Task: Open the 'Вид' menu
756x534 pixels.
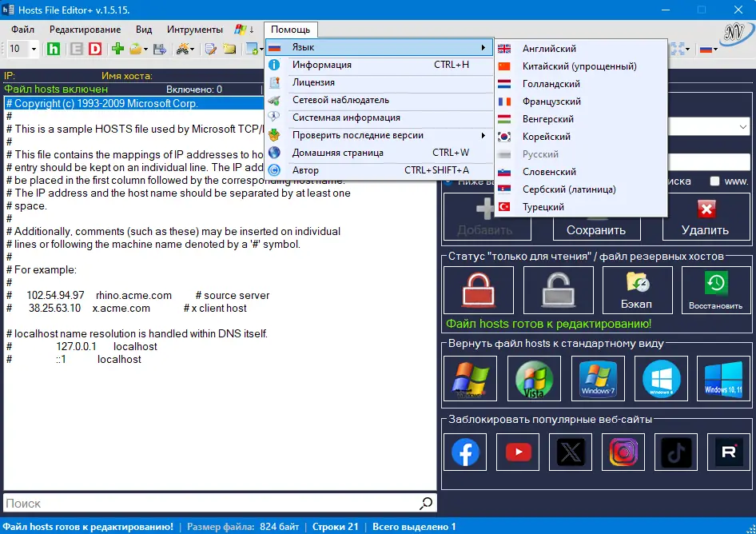Action: (144, 30)
